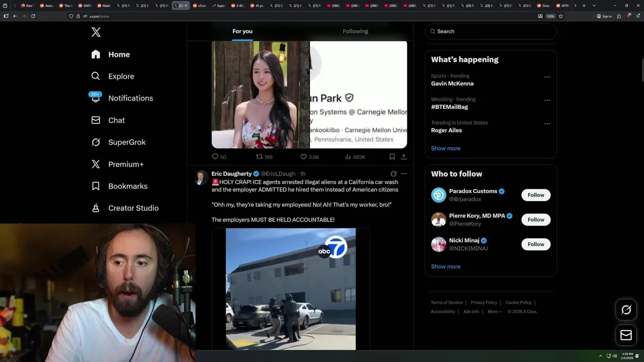Close the active X browser tab

tap(186, 6)
